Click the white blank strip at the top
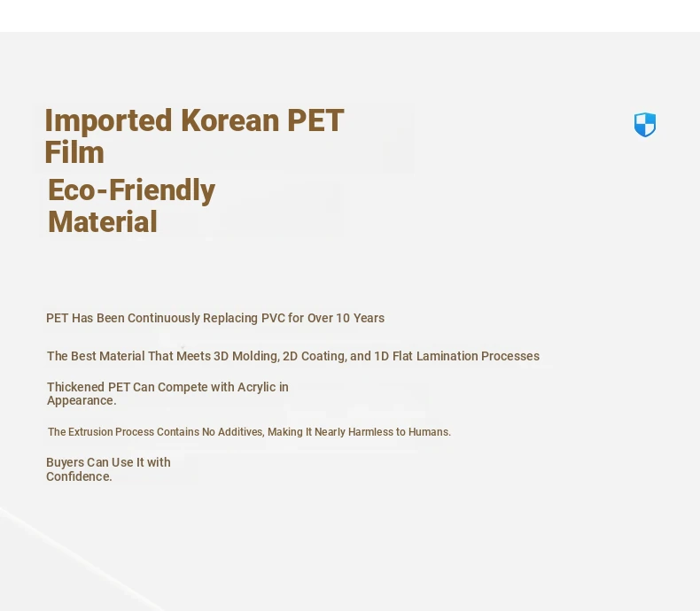 pos(350,16)
